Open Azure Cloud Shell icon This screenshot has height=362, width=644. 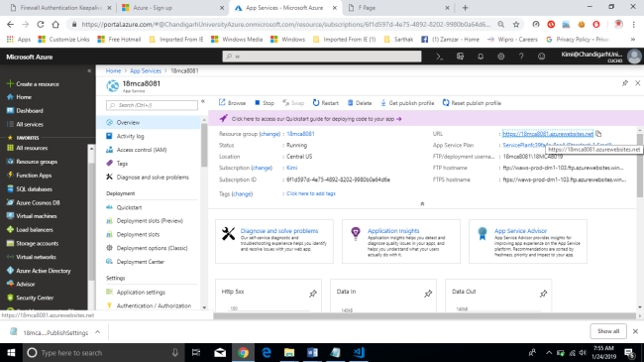pos(440,57)
